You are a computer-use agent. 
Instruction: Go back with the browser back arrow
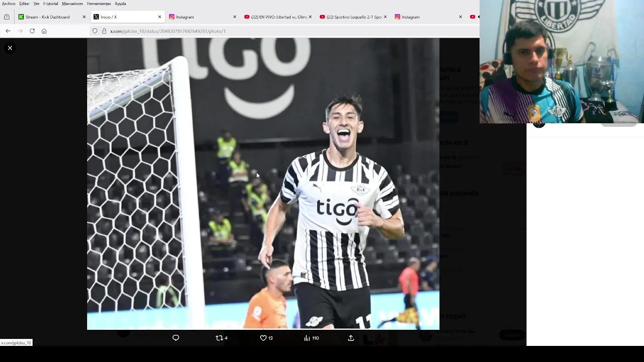click(x=8, y=31)
